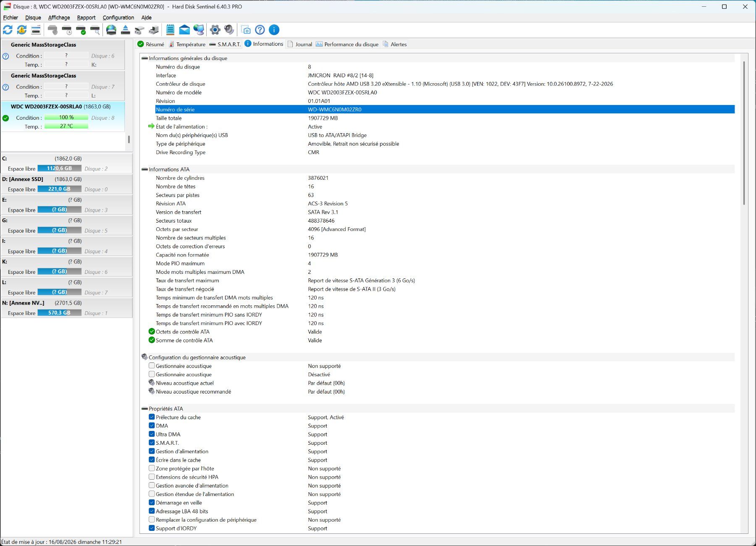Image resolution: width=756 pixels, height=546 pixels.
Task: Collapse the Propriétés ATA section
Action: (145, 409)
